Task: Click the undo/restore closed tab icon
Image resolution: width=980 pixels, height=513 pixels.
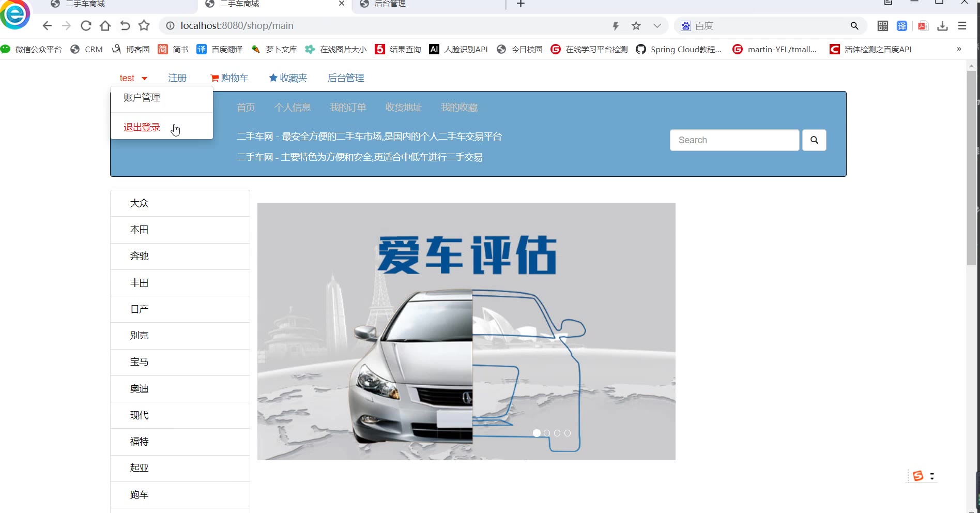Action: coord(125,26)
